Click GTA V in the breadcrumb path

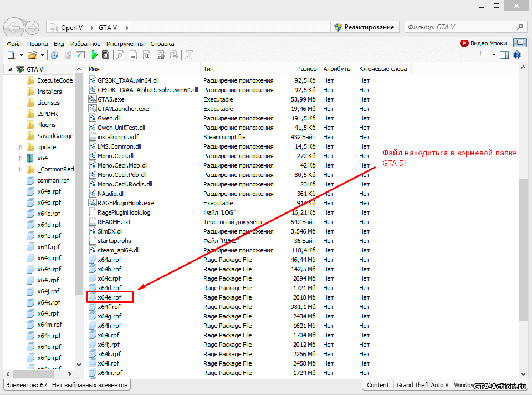[x=108, y=28]
